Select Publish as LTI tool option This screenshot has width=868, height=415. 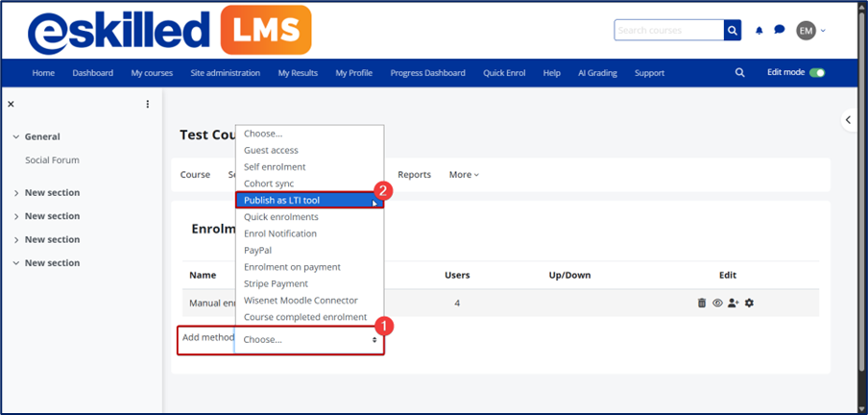[x=282, y=201]
